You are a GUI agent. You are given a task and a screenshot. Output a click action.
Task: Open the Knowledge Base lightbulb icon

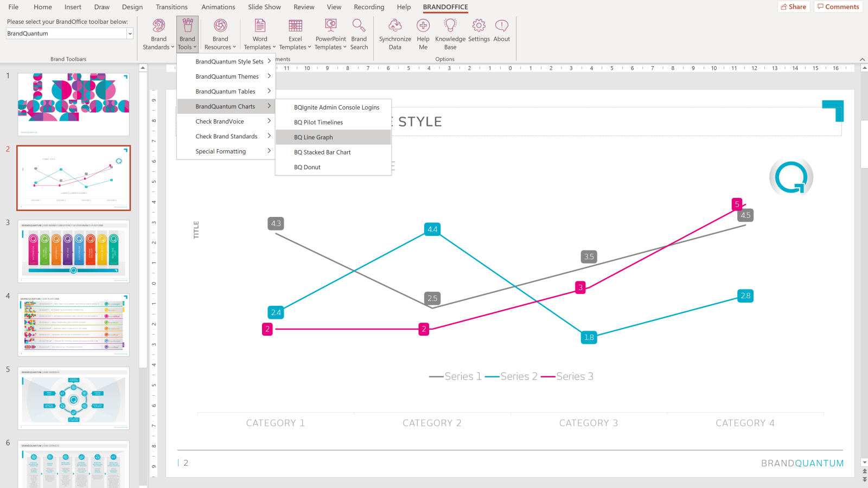(450, 25)
